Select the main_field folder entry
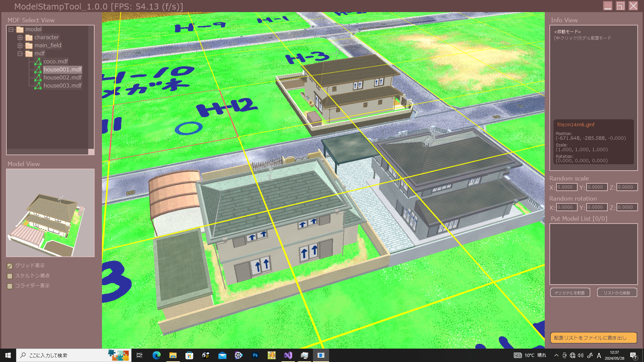 48,45
